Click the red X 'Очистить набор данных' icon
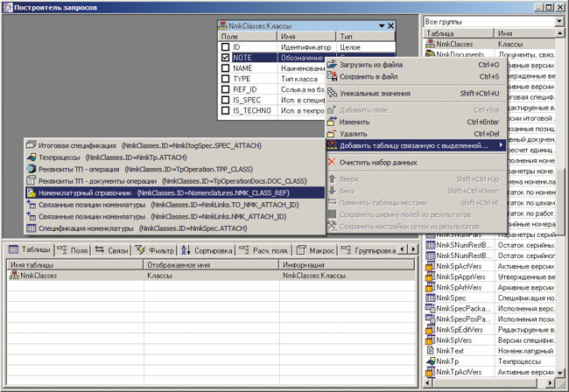Viewport: 569px width, 392px height. point(332,162)
